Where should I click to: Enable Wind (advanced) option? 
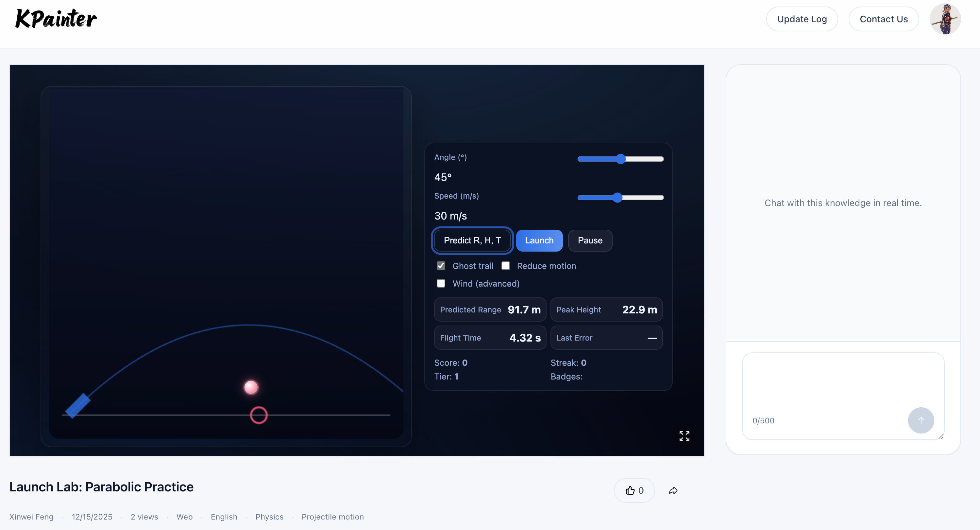441,283
